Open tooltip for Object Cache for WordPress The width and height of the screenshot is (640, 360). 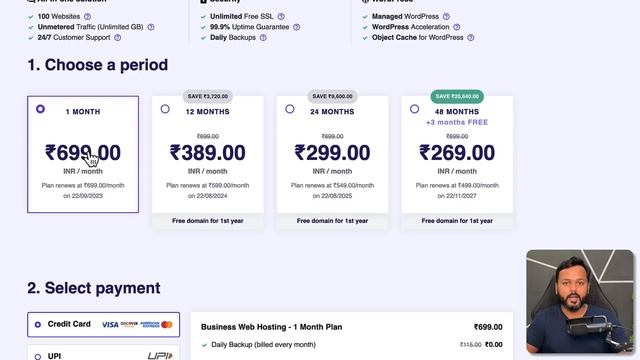coord(471,38)
